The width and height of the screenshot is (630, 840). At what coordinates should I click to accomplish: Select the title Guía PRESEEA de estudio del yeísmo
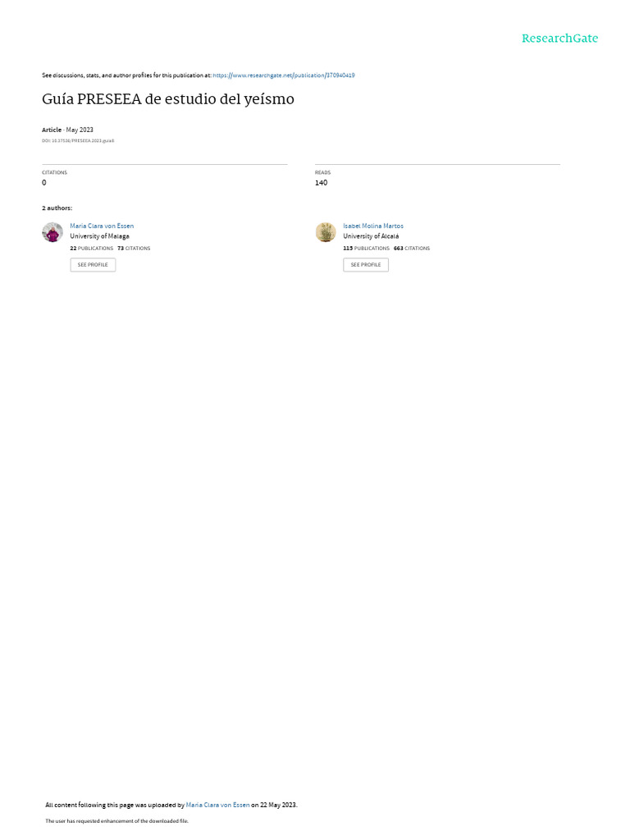167,99
